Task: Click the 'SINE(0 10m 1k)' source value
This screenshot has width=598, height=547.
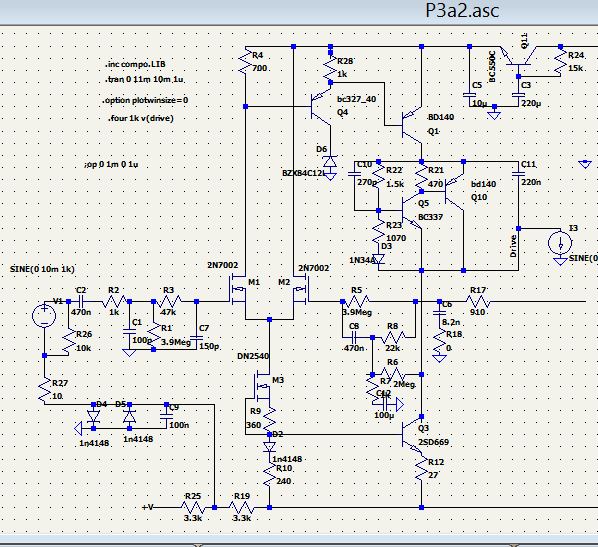Action: tap(42, 269)
